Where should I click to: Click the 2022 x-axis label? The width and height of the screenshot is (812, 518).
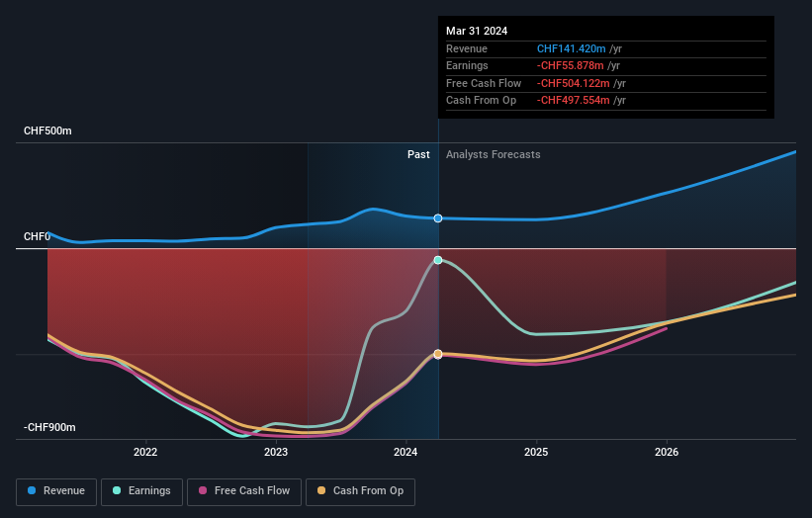pos(145,453)
